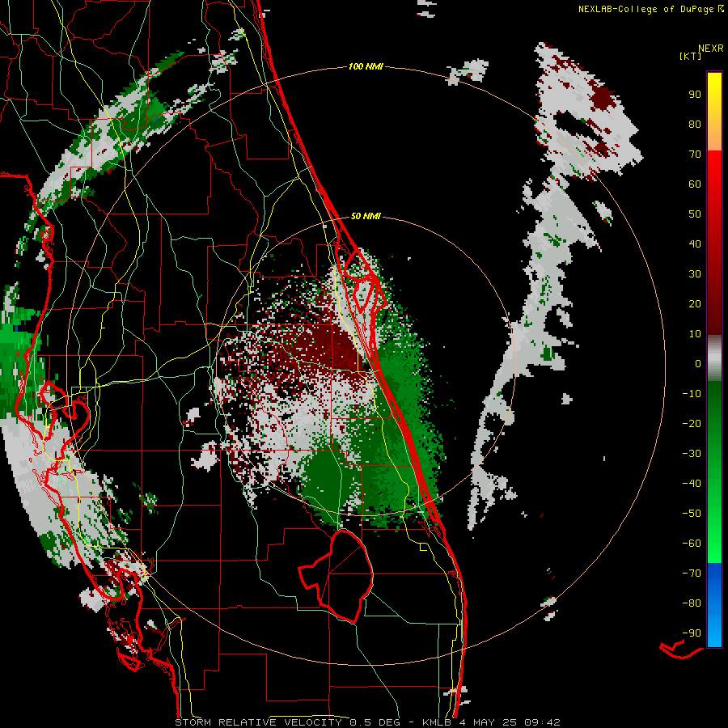Viewport: 728px width, 728px height.
Task: Click the 60 value on the velocity scale
Action: (x=695, y=184)
